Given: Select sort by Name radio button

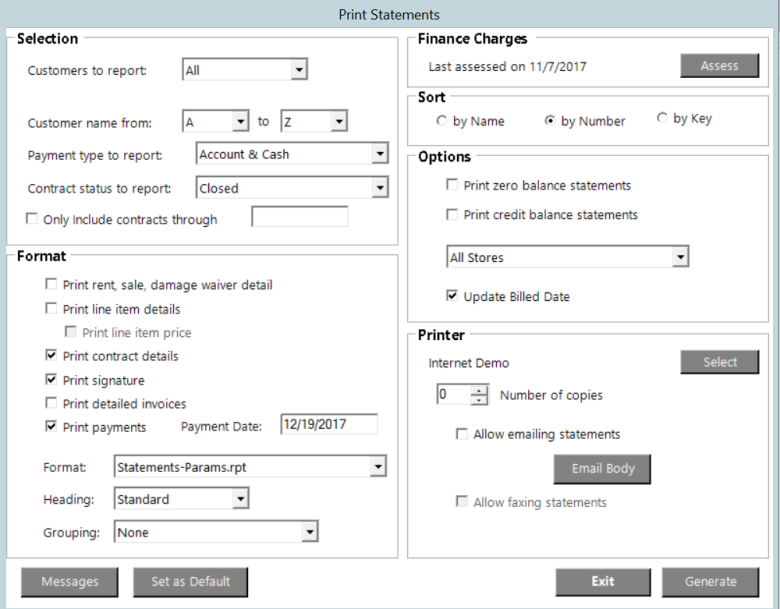Looking at the screenshot, I should coord(442,121).
